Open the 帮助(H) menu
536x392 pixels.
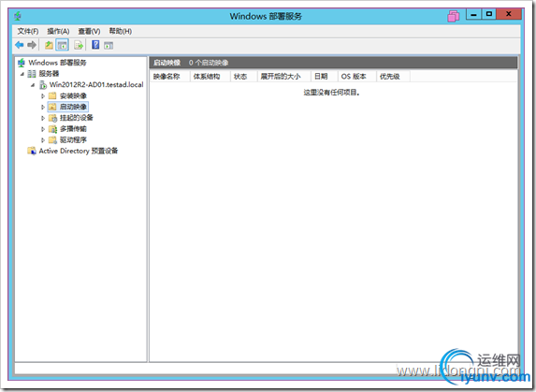click(x=121, y=31)
